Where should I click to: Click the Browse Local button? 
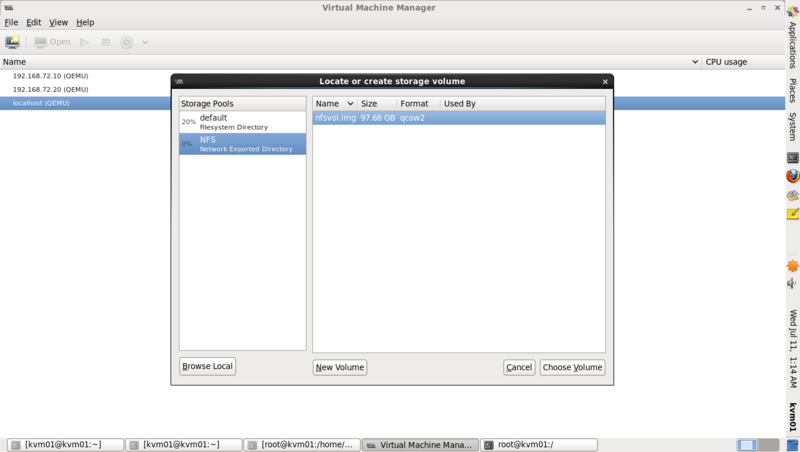[207, 366]
